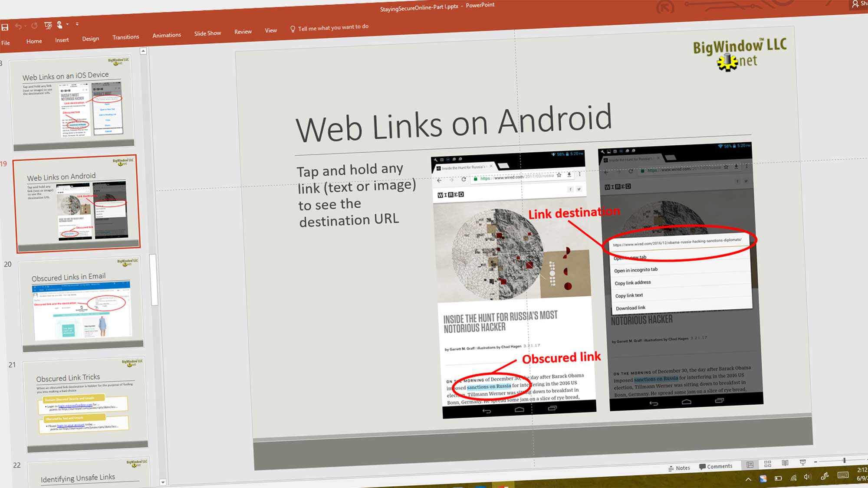
Task: Click the Link destination red label
Action: [574, 213]
